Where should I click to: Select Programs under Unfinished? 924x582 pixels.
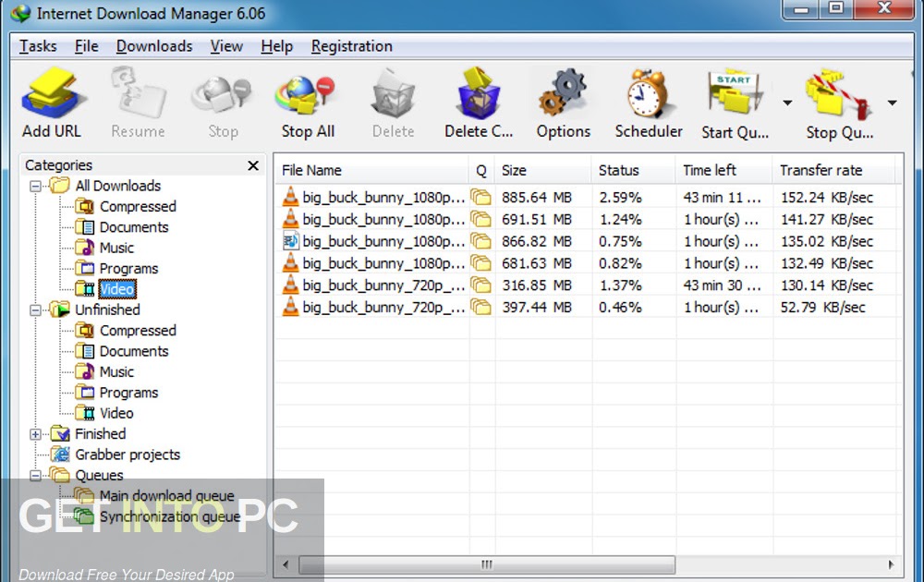tap(128, 393)
